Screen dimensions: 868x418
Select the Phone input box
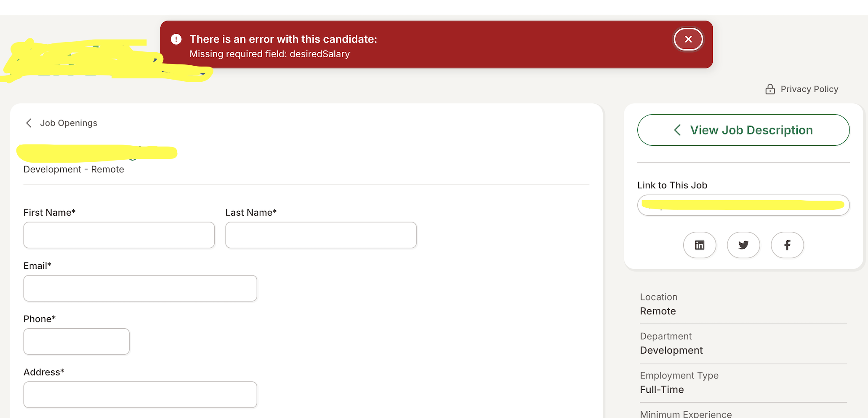click(77, 341)
